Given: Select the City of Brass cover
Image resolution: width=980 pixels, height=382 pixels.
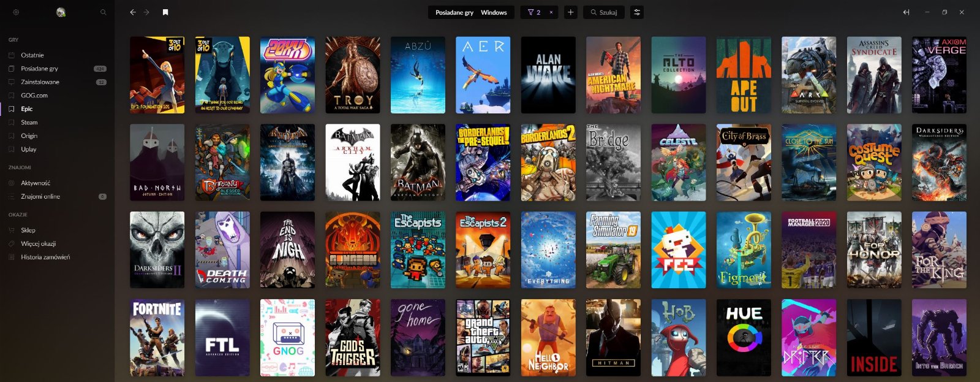Looking at the screenshot, I should [744, 162].
